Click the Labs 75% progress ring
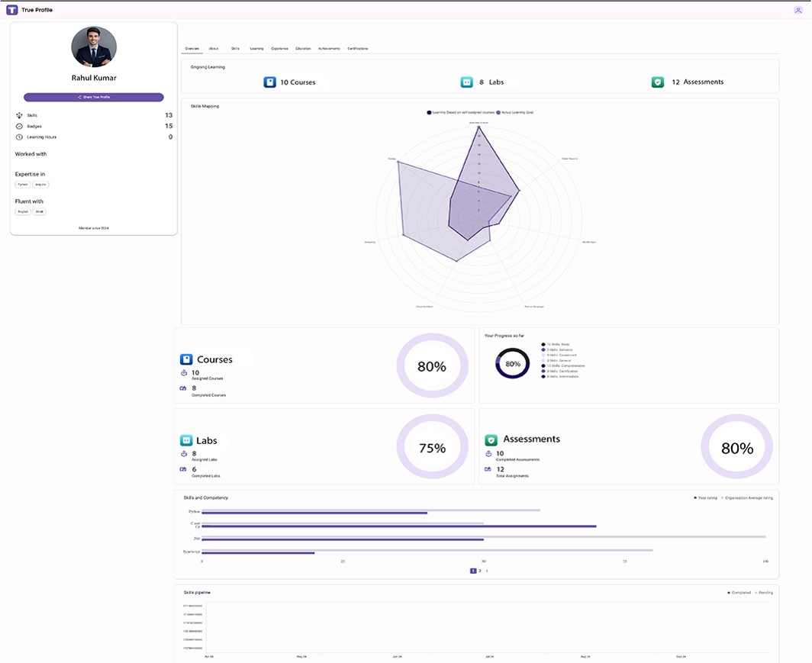This screenshot has height=663, width=812. coord(433,446)
